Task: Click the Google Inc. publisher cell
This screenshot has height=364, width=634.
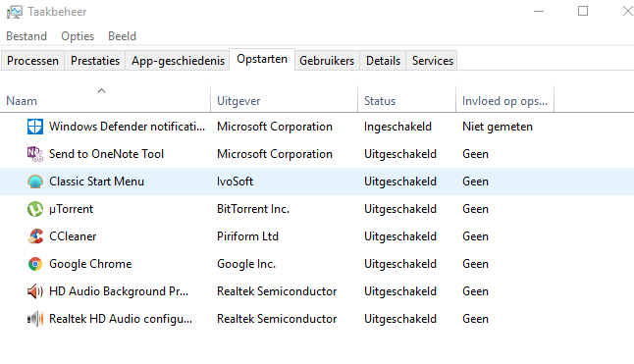Action: pos(246,264)
